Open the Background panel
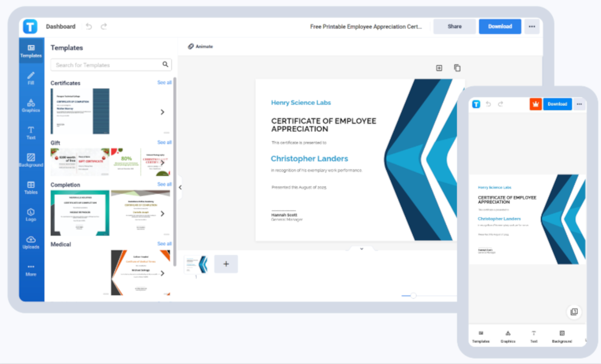Screen dimensions: 601x364 point(30,161)
